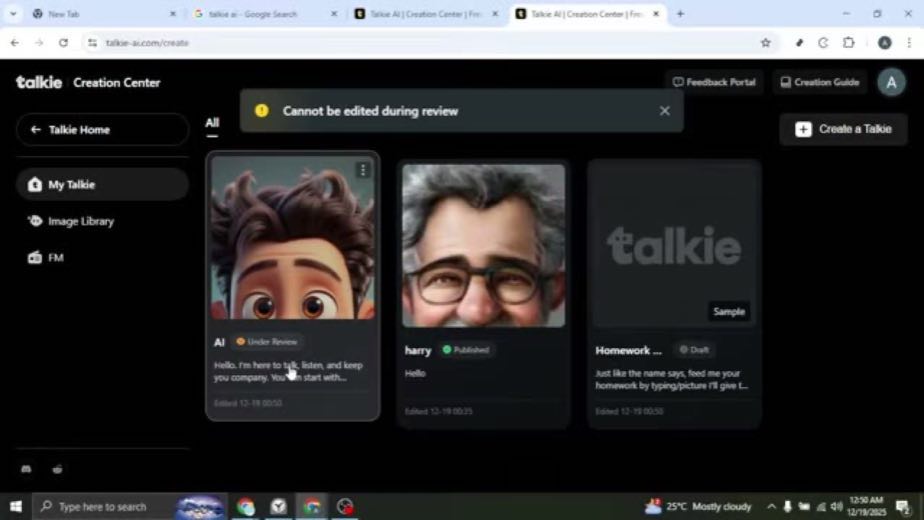
Task: Close the New Tab browser tab
Action: [173, 14]
